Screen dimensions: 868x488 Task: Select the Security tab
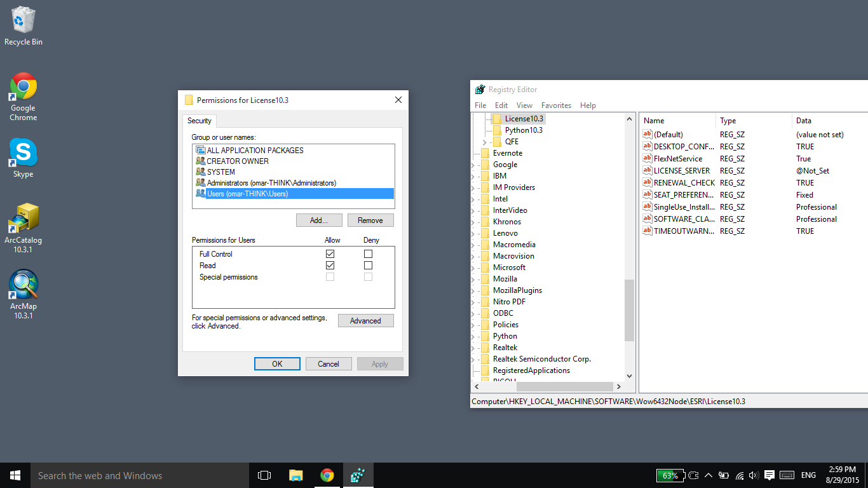(x=200, y=121)
